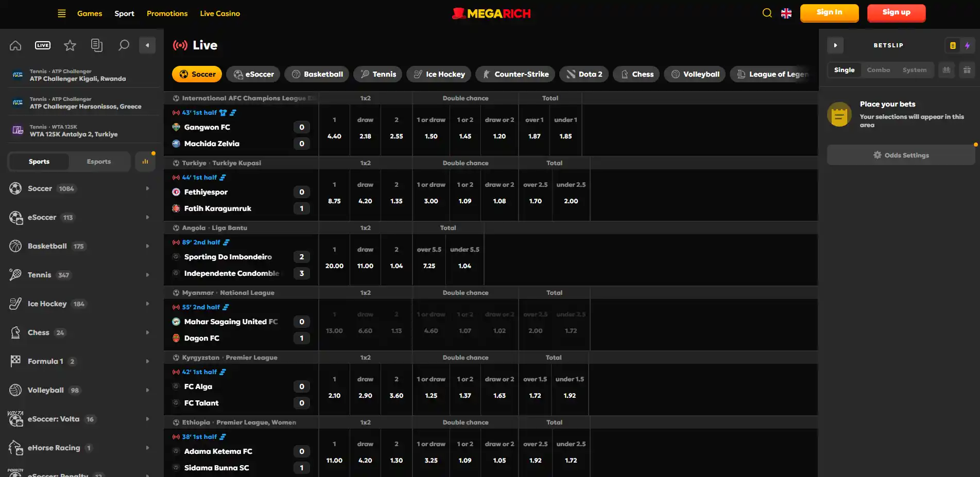Open my bets documents icon in sidebar
This screenshot has width=980, height=477.
[96, 45]
